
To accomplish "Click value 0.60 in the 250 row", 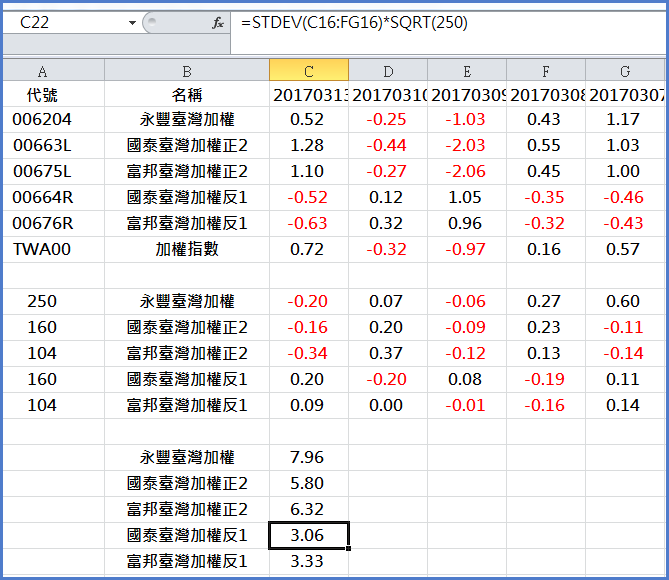I will click(x=625, y=302).
